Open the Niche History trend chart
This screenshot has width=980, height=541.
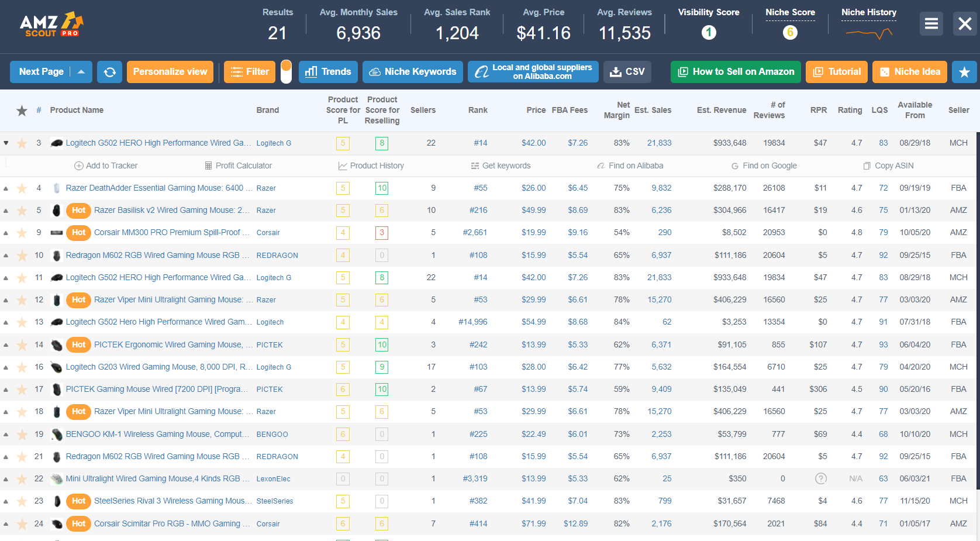click(x=869, y=33)
